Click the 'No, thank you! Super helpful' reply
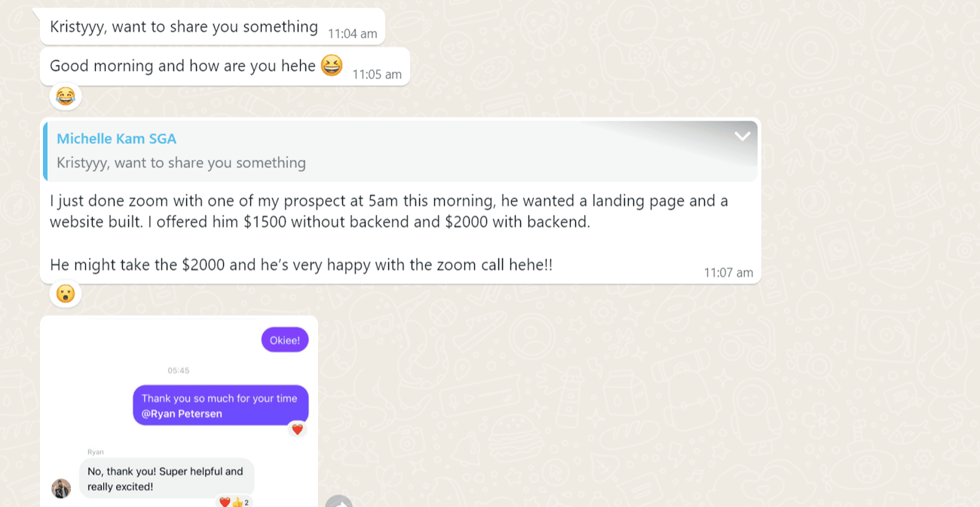 [167, 478]
